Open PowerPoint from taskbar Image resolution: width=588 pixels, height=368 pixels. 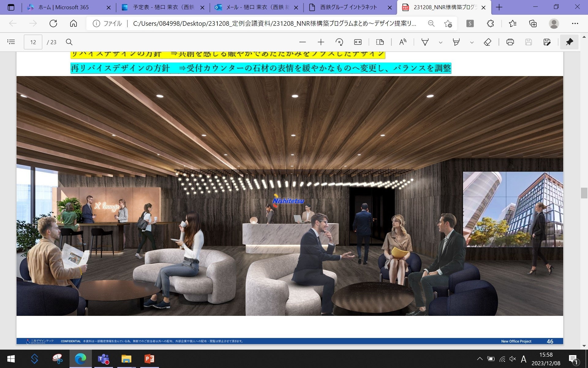click(x=149, y=359)
